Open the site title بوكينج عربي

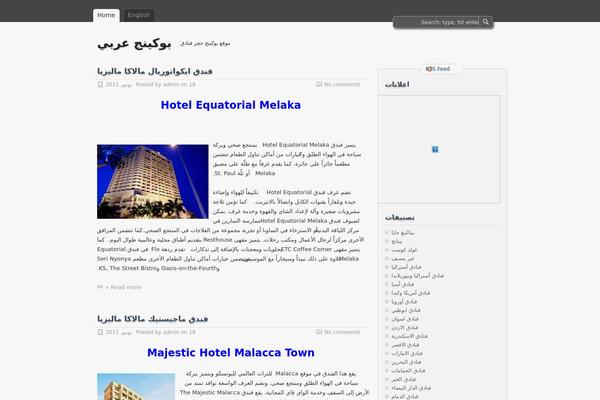click(134, 43)
